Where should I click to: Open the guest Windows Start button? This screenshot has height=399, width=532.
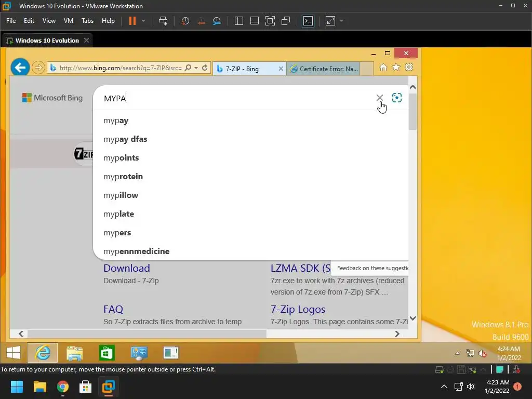[x=14, y=353]
